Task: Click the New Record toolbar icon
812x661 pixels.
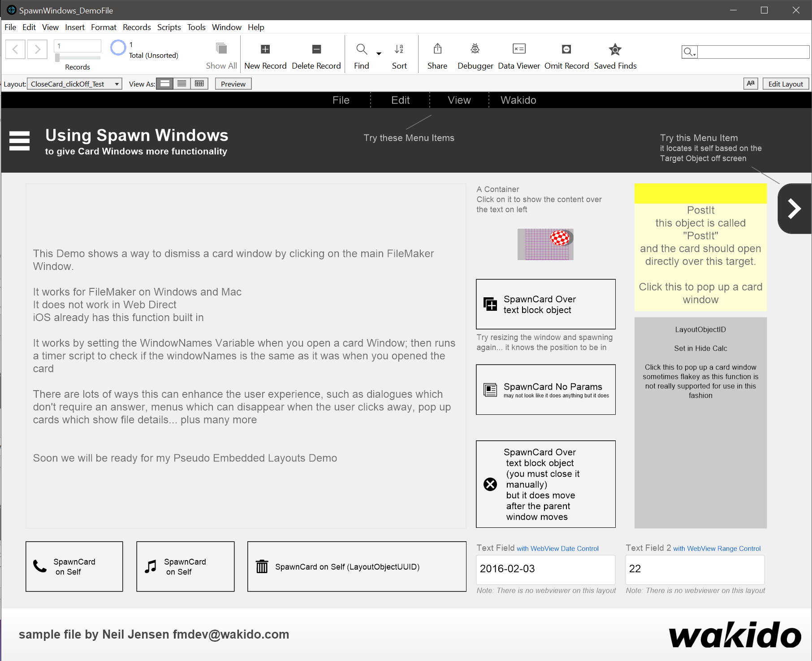Action: pyautogui.click(x=265, y=49)
